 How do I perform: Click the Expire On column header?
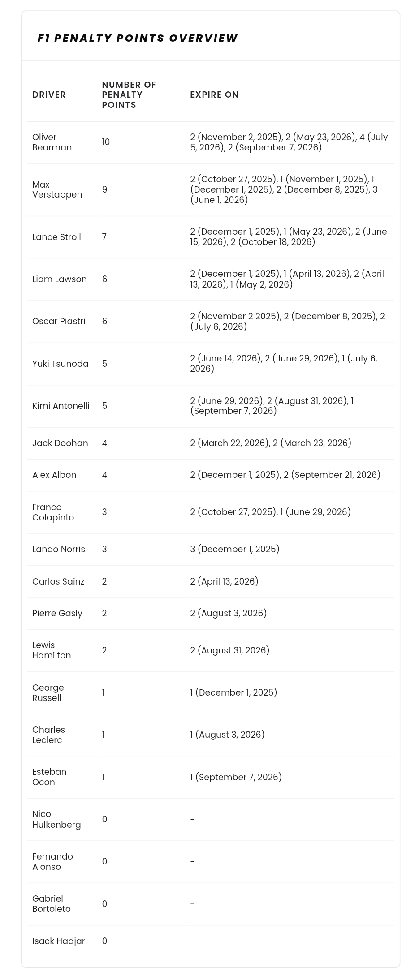tap(214, 95)
